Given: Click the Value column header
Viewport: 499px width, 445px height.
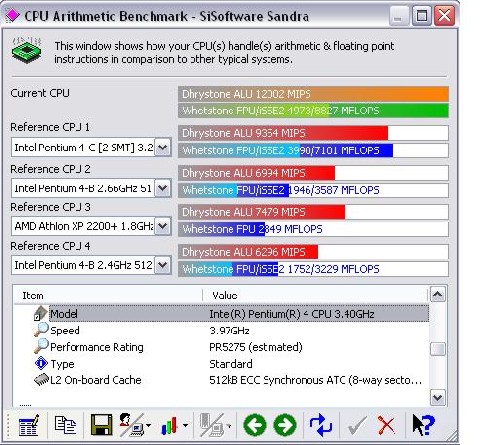Looking at the screenshot, I should [x=315, y=295].
